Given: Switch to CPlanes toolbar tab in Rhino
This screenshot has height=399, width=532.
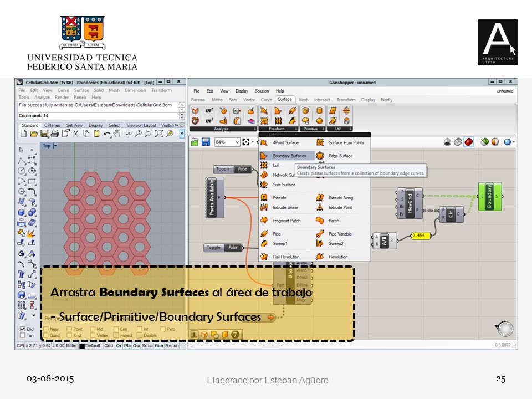Looking at the screenshot, I should (x=52, y=125).
